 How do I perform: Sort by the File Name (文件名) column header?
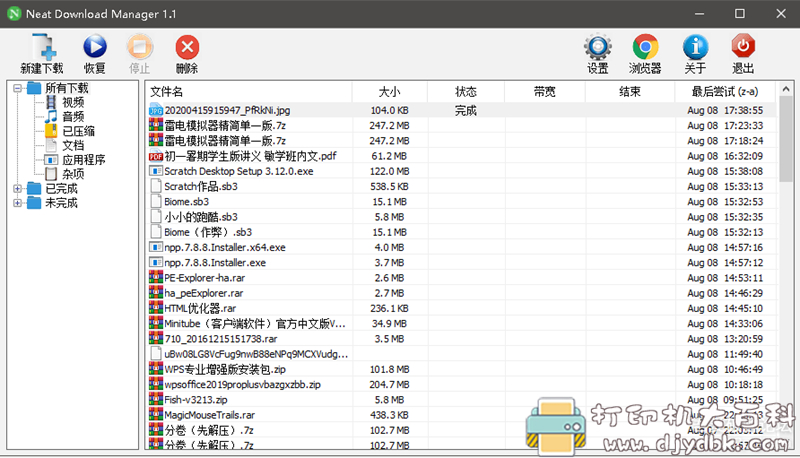coord(249,92)
